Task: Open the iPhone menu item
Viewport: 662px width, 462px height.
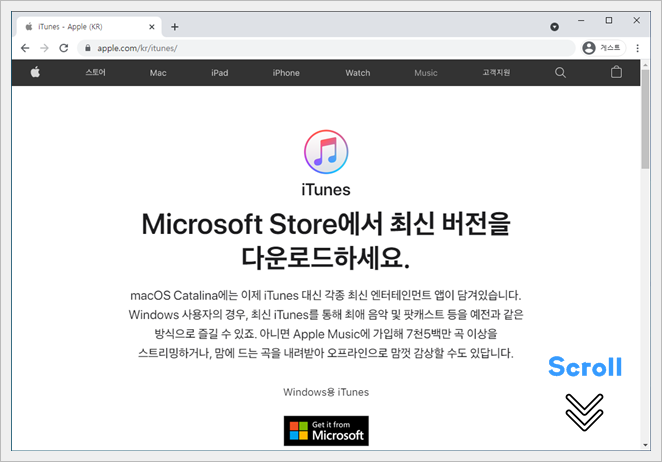Action: (x=286, y=73)
